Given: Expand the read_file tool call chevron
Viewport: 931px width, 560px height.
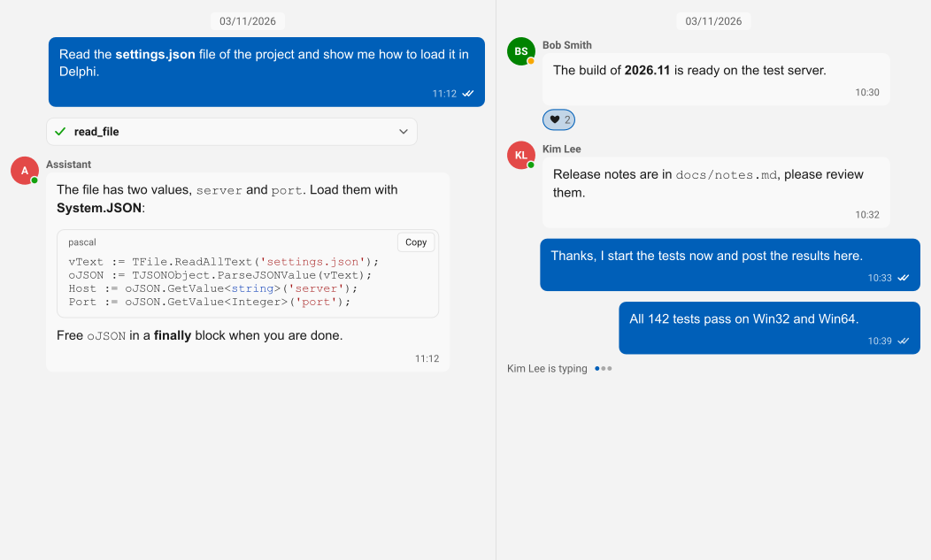Looking at the screenshot, I should (x=404, y=131).
